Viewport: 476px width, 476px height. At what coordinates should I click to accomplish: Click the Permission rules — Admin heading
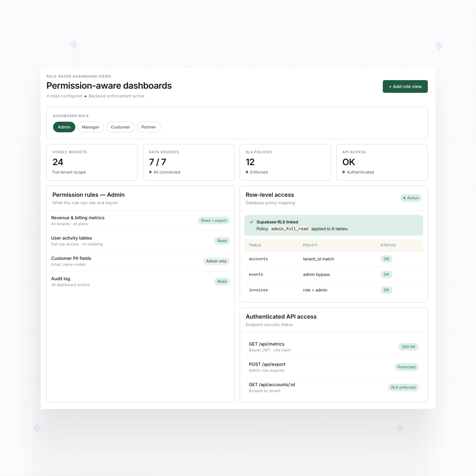pyautogui.click(x=88, y=195)
